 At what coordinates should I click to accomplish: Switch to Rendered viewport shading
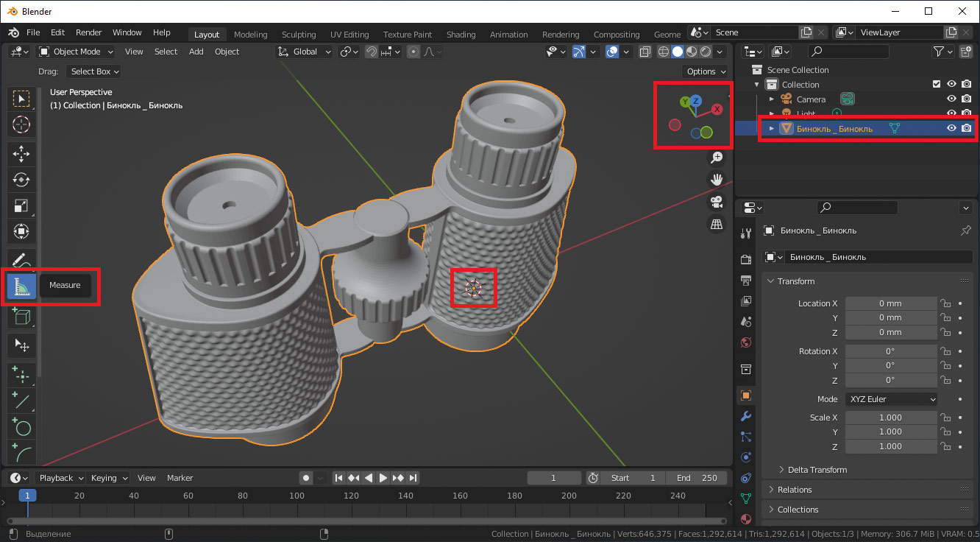click(706, 52)
